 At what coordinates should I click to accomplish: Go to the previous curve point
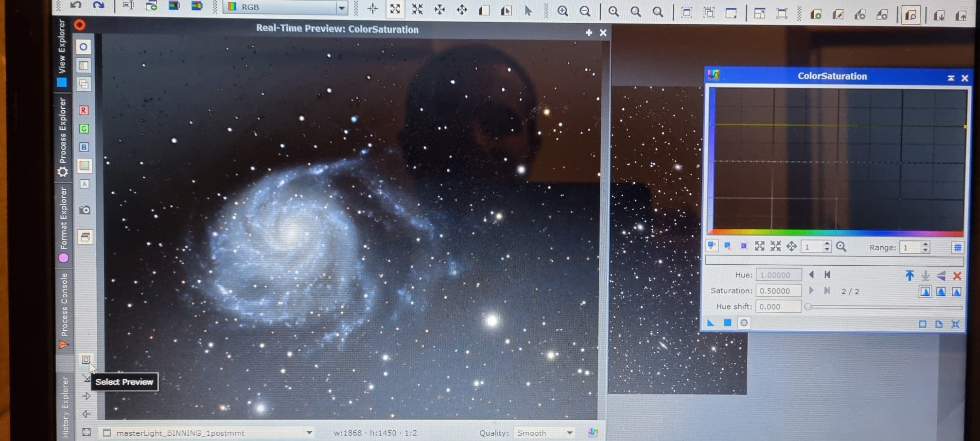(811, 274)
